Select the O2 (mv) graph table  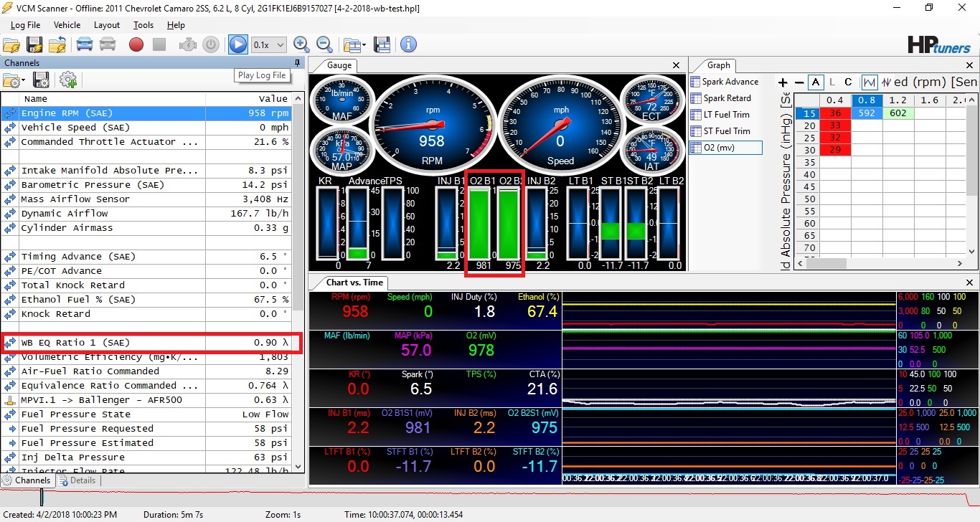[x=725, y=148]
